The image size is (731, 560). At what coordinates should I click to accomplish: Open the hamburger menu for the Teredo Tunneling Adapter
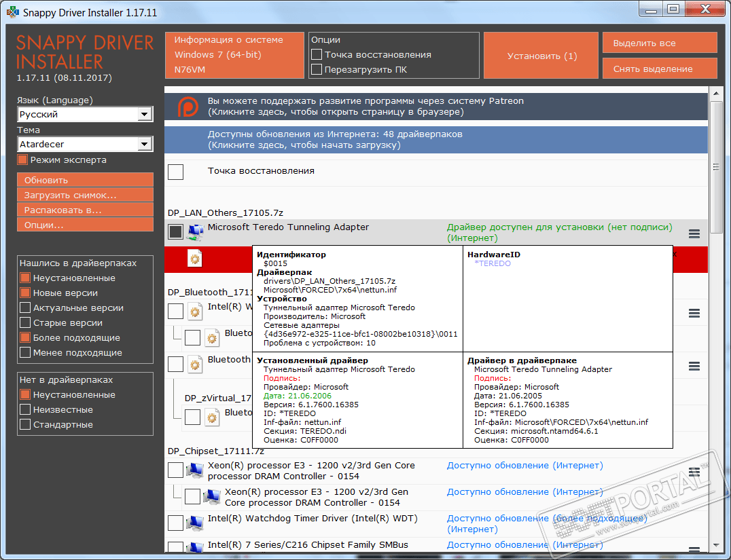pyautogui.click(x=694, y=234)
